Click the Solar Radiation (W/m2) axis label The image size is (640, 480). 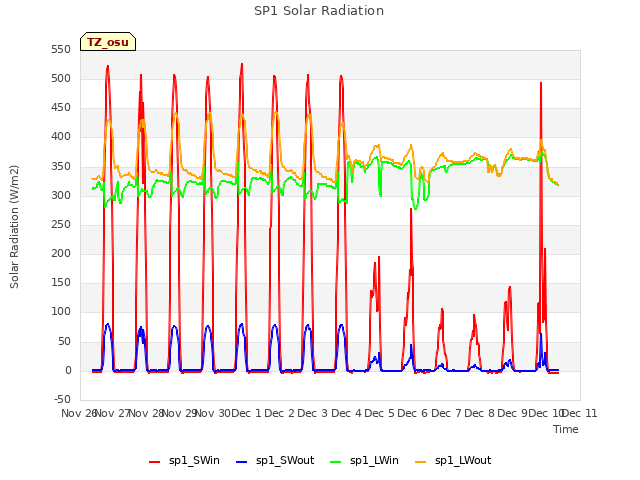pos(14,227)
